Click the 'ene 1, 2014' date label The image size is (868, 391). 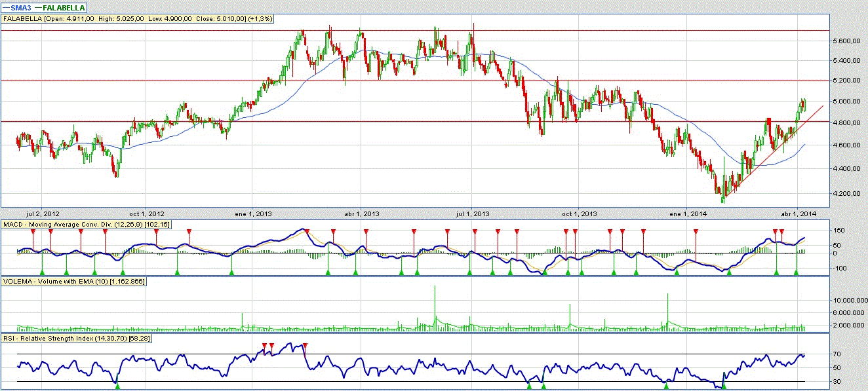click(689, 214)
